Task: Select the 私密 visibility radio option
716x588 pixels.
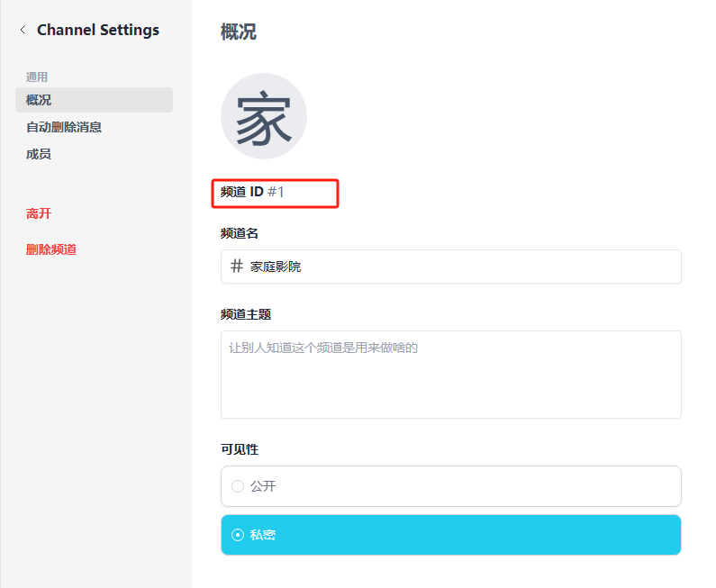Action: pyautogui.click(x=238, y=535)
